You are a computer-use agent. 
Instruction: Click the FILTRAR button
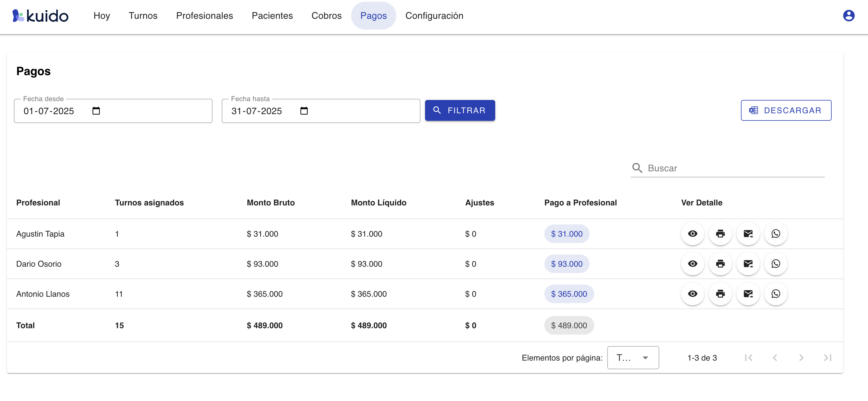click(460, 110)
